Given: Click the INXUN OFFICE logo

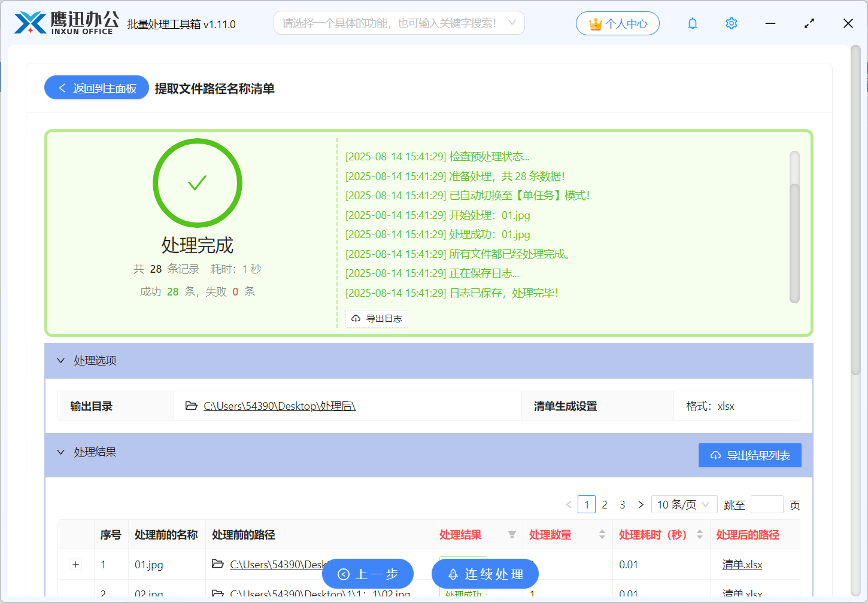Looking at the screenshot, I should tap(66, 23).
